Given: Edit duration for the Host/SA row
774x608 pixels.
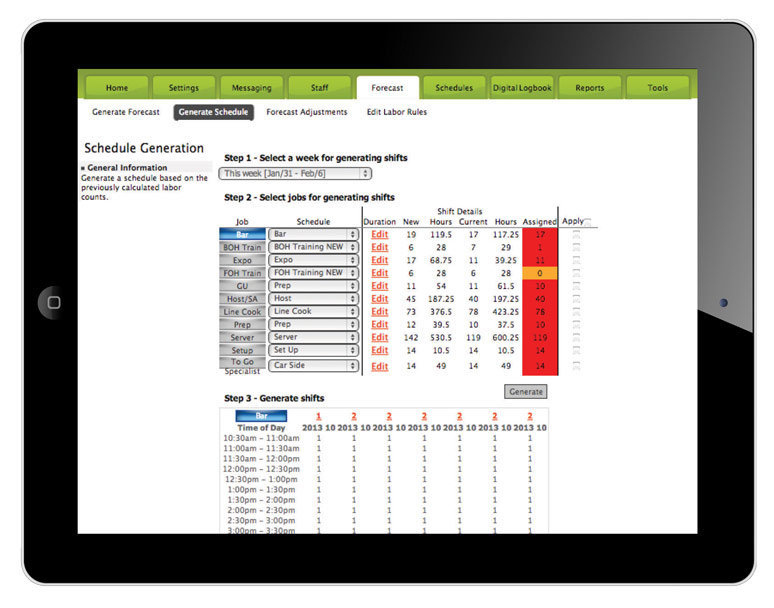Looking at the screenshot, I should (x=380, y=299).
